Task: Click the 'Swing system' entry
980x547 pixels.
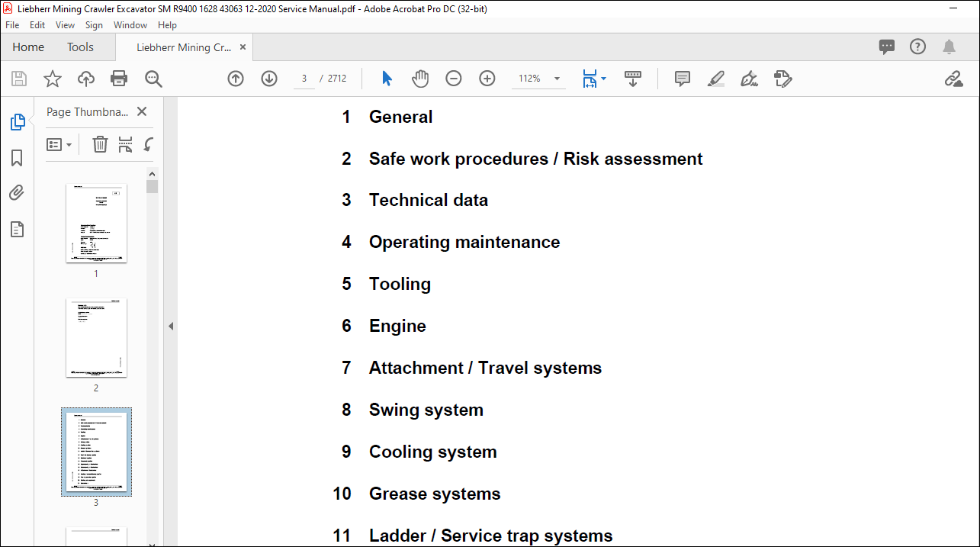Action: (x=426, y=410)
